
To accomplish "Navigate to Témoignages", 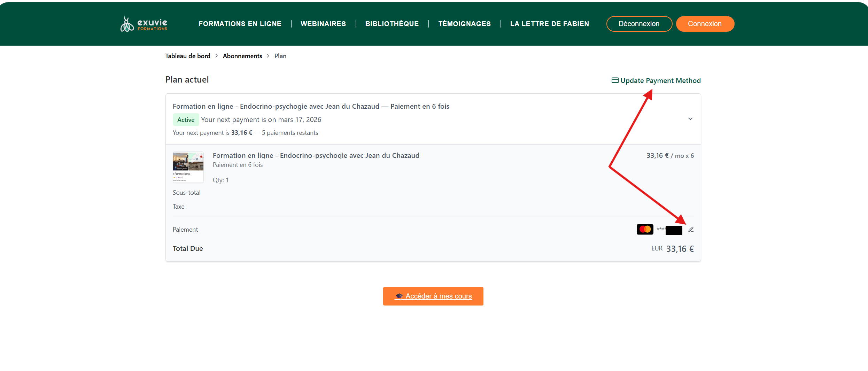I will tap(464, 24).
